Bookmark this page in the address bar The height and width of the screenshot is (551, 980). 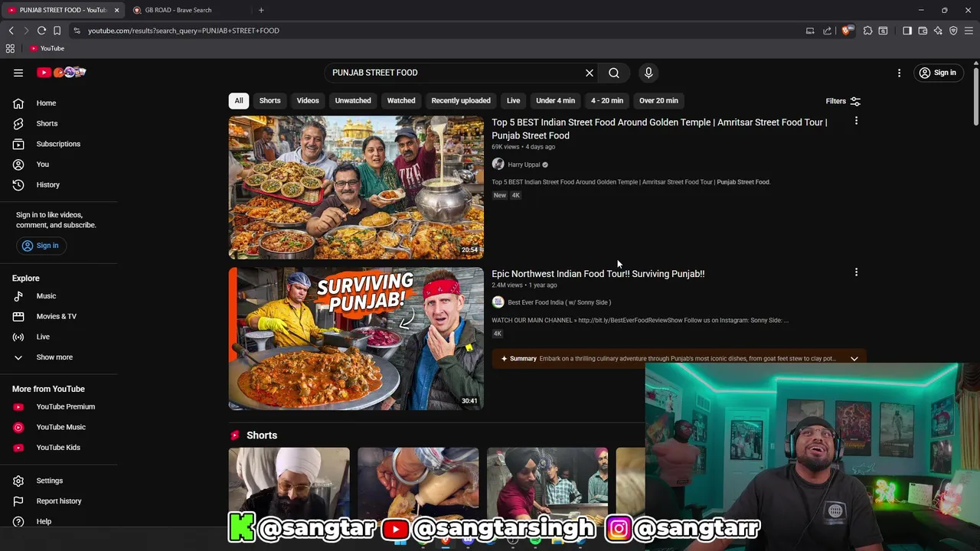(x=57, y=31)
